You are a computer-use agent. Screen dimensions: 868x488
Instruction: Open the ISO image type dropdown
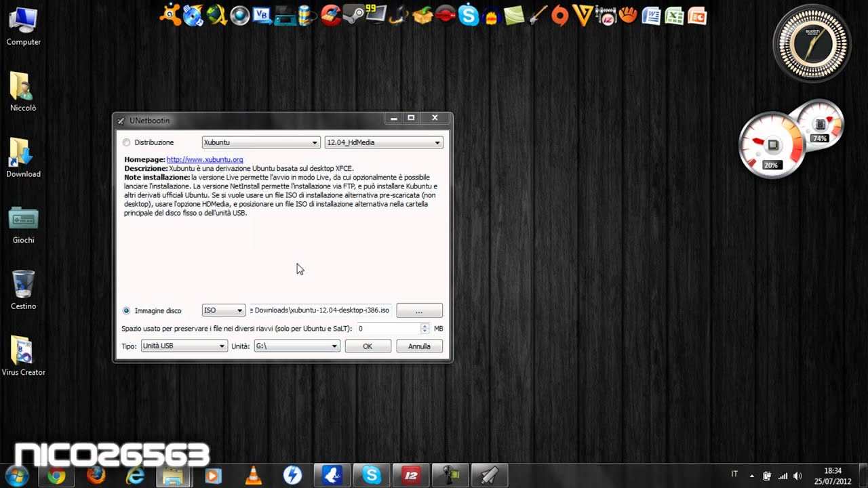tap(224, 310)
